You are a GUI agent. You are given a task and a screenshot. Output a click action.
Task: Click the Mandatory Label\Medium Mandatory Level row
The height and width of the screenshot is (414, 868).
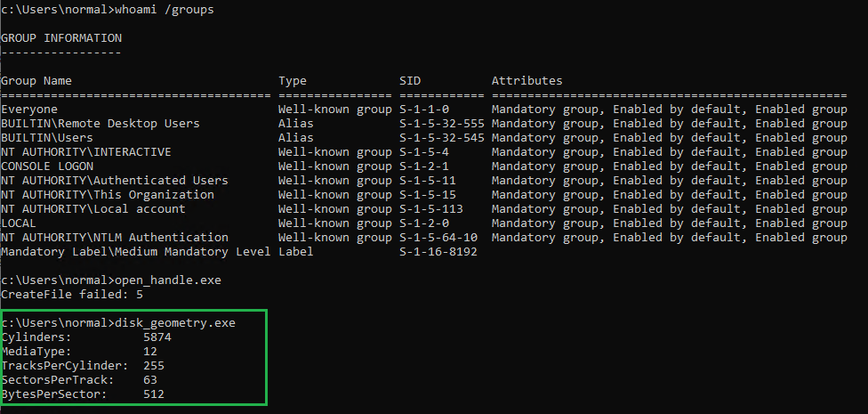coord(135,252)
